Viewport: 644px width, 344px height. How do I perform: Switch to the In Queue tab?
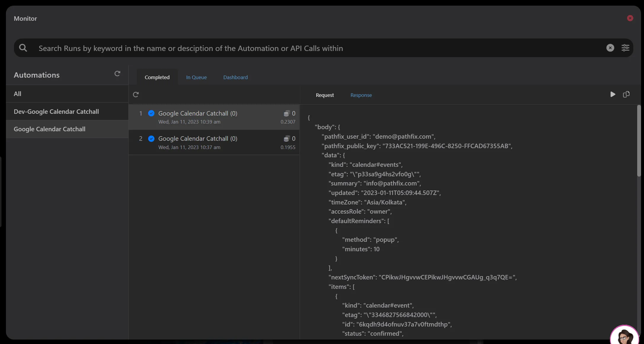pos(196,77)
